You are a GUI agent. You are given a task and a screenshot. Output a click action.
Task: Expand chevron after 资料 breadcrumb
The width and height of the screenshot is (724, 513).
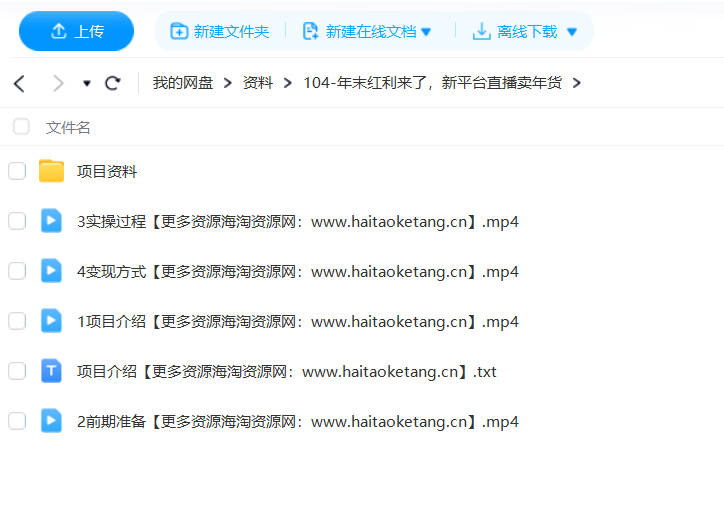click(x=288, y=83)
